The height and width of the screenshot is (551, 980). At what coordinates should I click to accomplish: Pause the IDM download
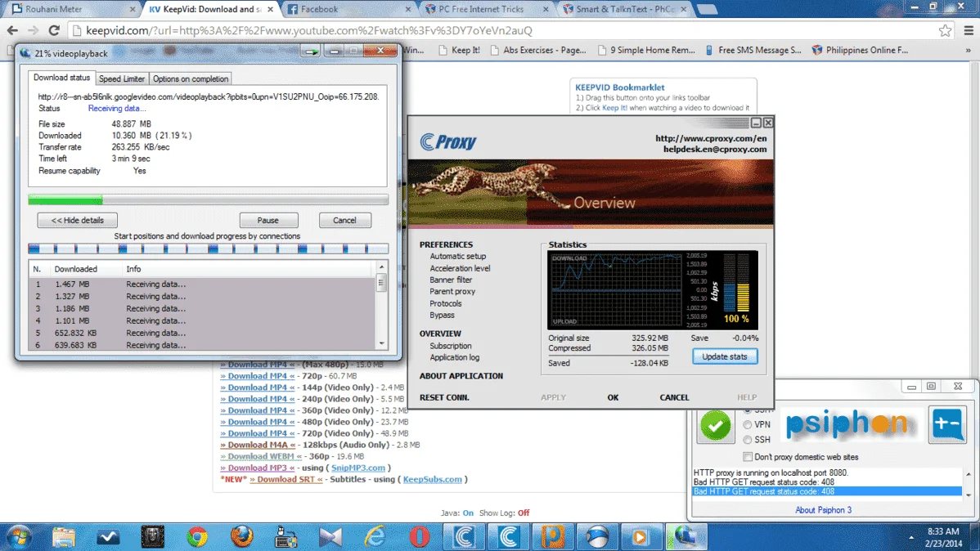[x=268, y=221]
